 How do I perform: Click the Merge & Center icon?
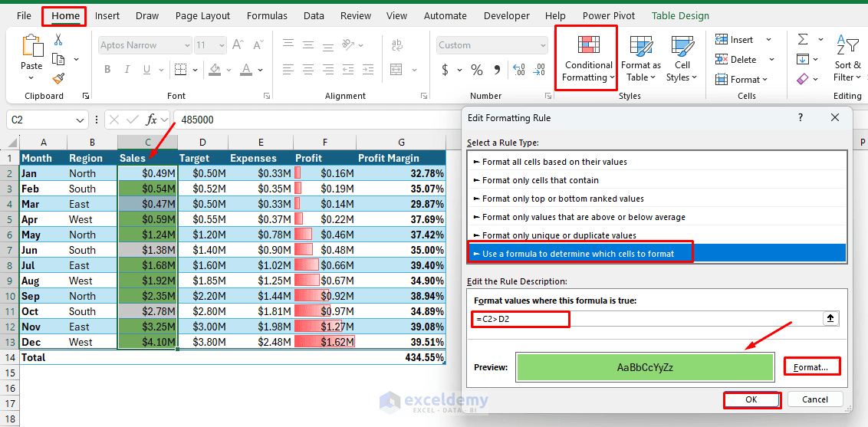tap(396, 70)
